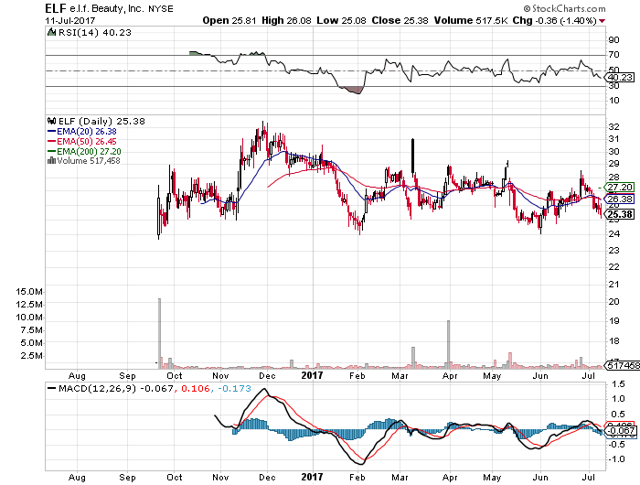Click the 32 price axis label

coord(613,127)
